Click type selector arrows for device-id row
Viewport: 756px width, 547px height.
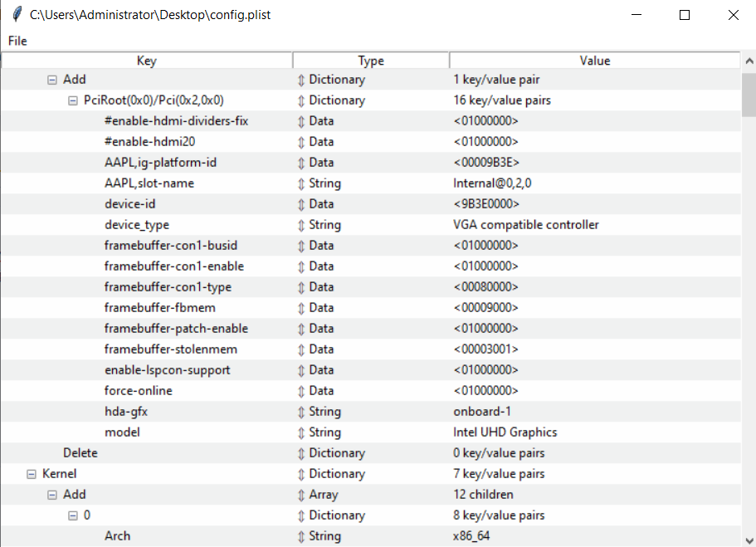pos(301,204)
